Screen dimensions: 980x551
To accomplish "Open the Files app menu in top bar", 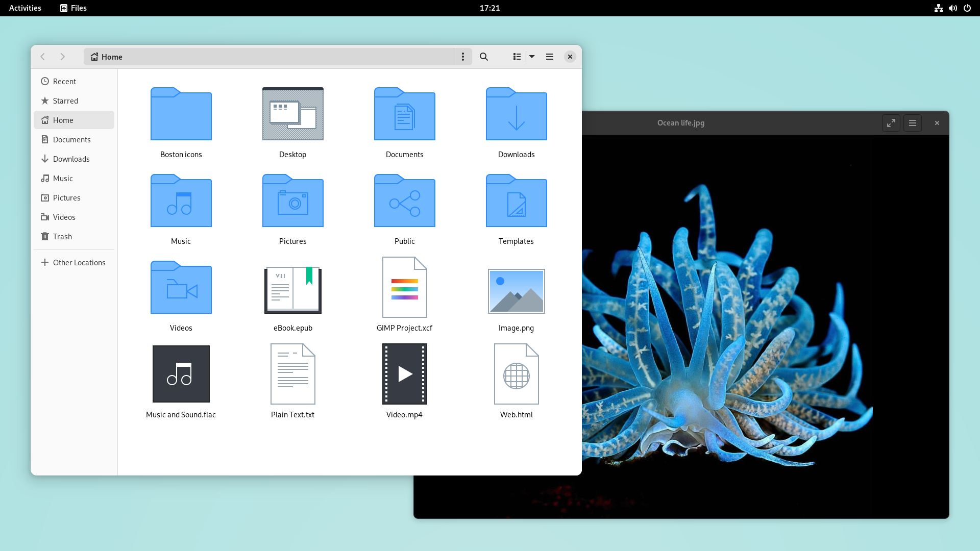I will point(73,8).
